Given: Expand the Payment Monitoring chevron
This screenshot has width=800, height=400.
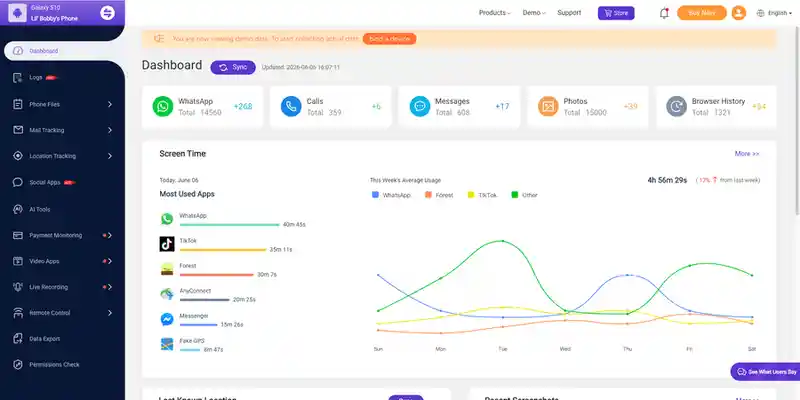Looking at the screenshot, I should pos(110,235).
